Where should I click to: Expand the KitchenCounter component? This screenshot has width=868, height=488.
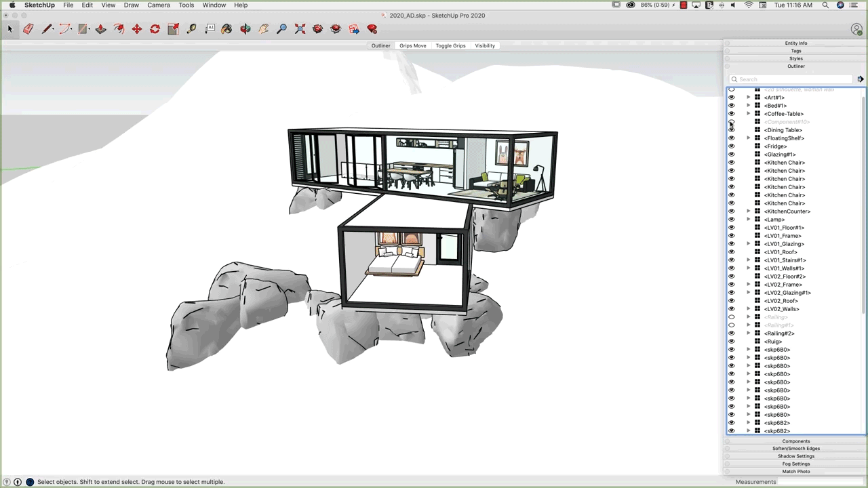748,211
